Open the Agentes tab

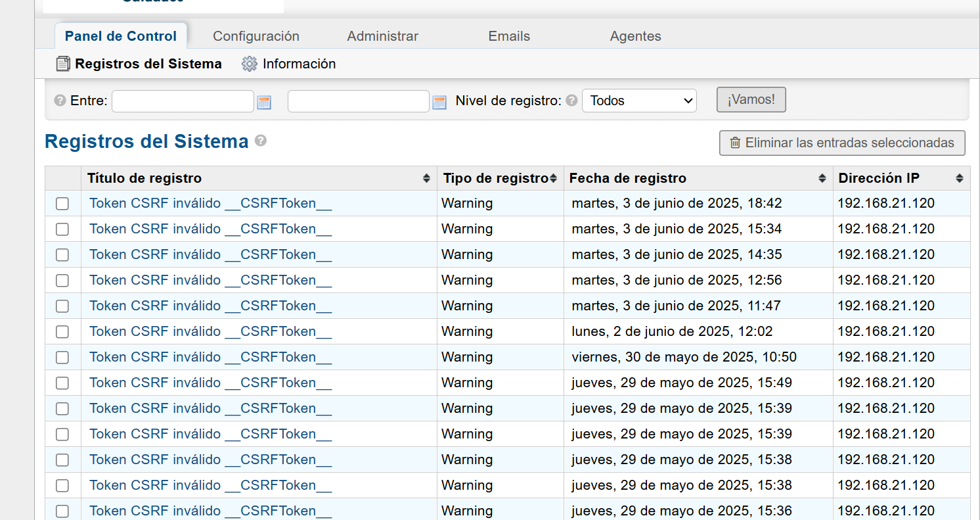[x=635, y=36]
